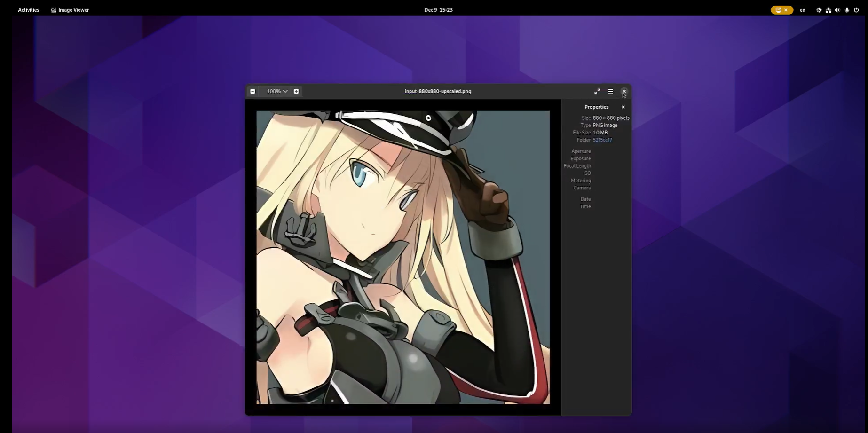Click the Metering label

click(581, 181)
